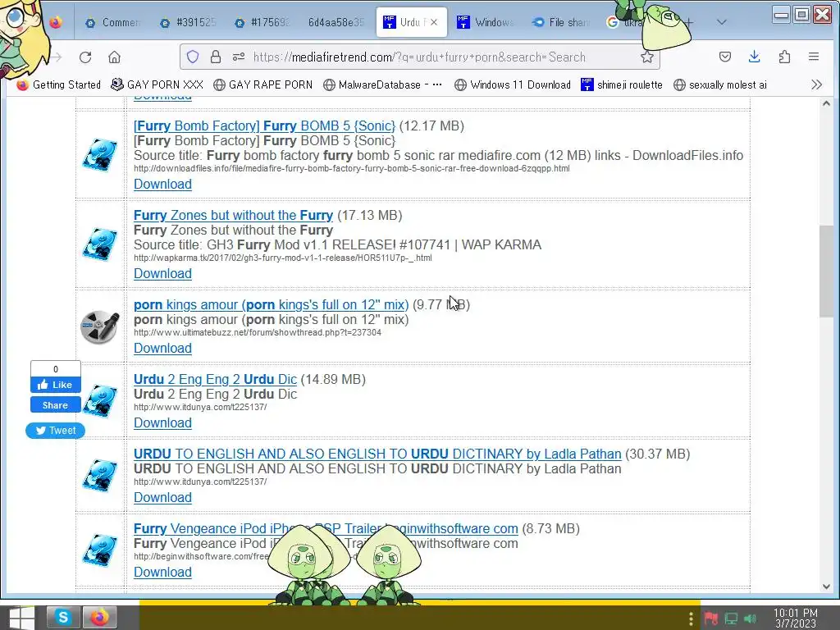Click the disk icon beside Ladla Pathan dictionary result
Screen dimensions: 840x630
click(99, 476)
